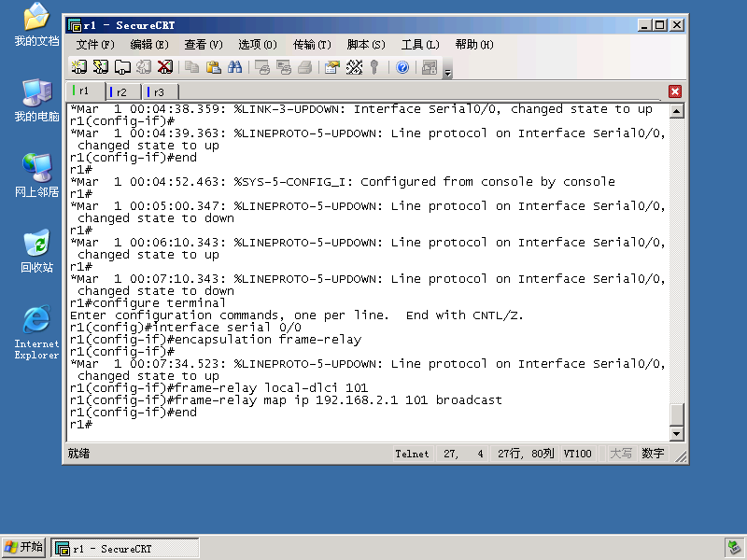Click the Connect toolbar icon
This screenshot has width=747, height=560.
point(79,67)
